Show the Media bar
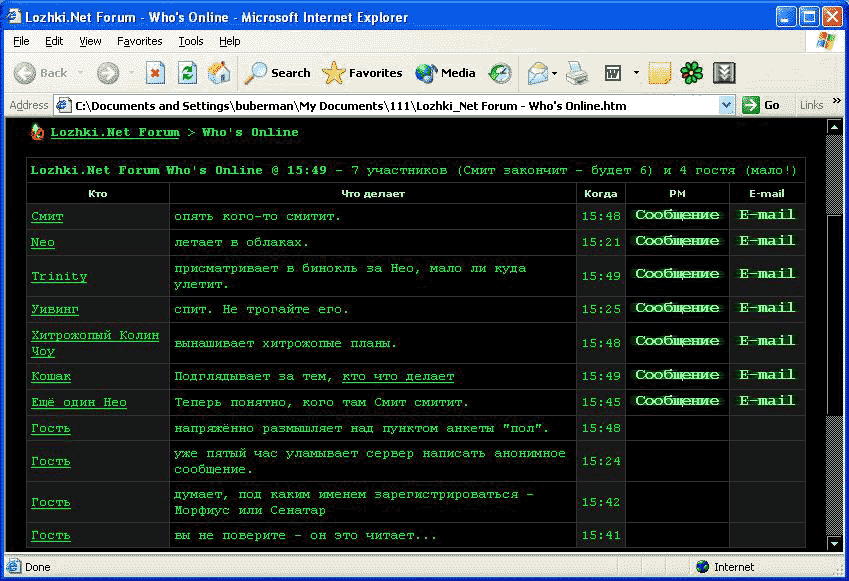The width and height of the screenshot is (849, 581). point(446,73)
